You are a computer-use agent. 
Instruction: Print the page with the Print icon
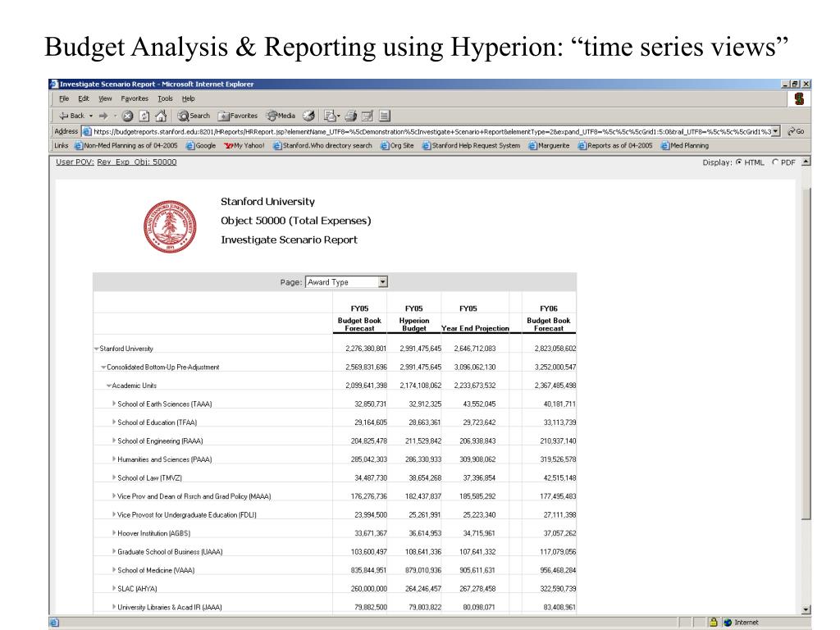[x=351, y=116]
